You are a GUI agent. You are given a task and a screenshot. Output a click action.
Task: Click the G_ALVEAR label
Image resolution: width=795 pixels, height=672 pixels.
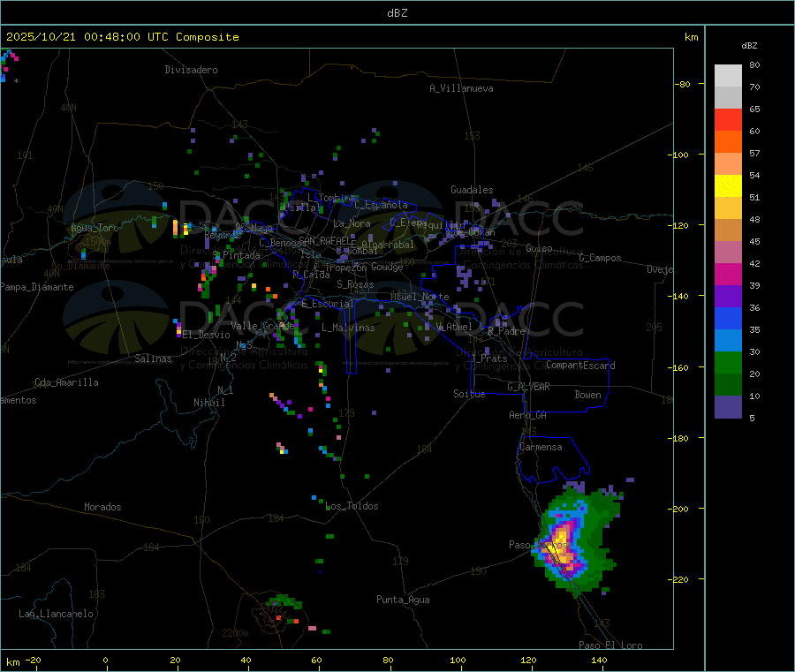tap(528, 387)
